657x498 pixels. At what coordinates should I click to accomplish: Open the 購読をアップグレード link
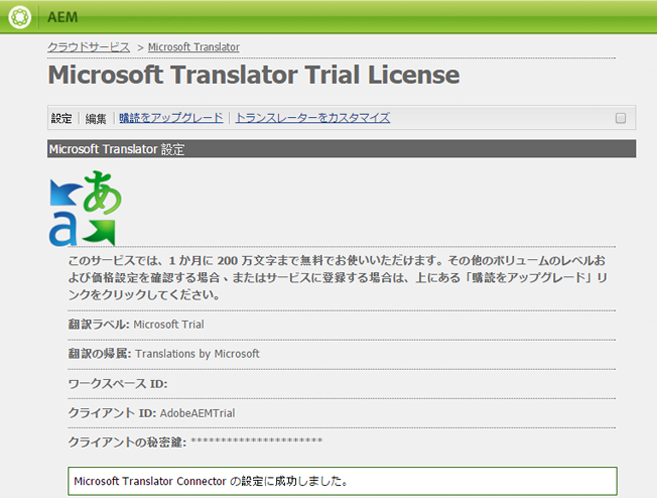pyautogui.click(x=171, y=118)
